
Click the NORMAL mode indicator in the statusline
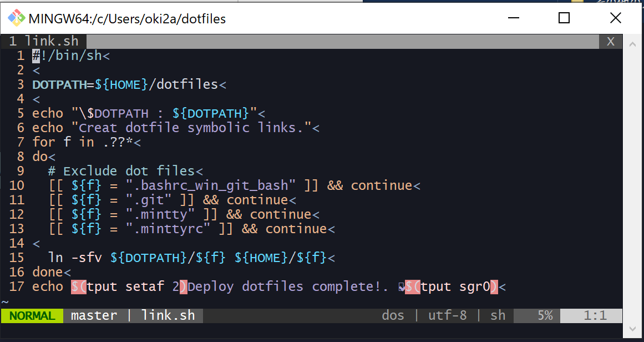[x=31, y=315]
